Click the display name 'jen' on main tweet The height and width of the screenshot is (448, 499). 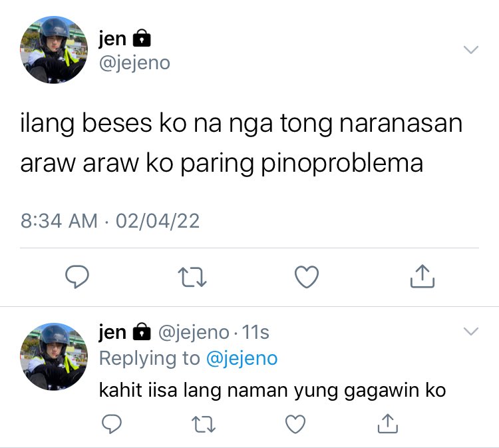[x=112, y=39]
